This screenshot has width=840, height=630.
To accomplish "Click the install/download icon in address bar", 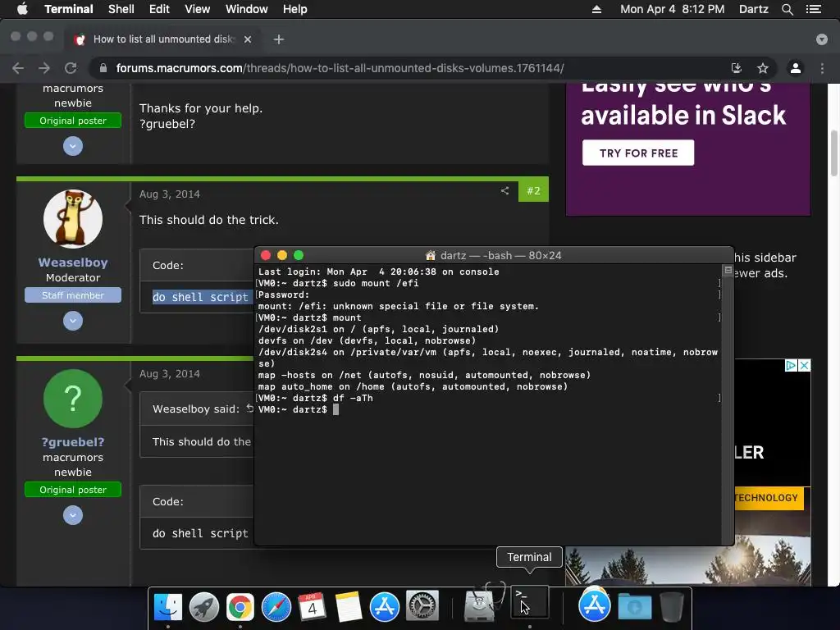I will point(737,68).
